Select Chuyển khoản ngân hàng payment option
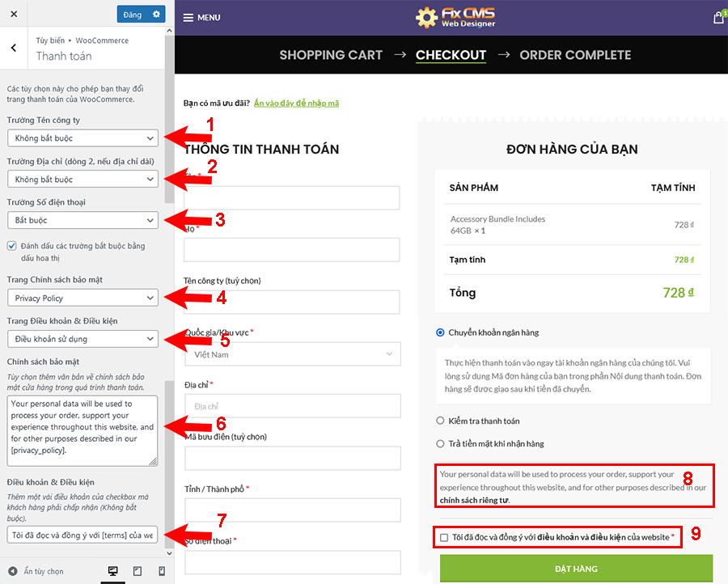 [440, 332]
